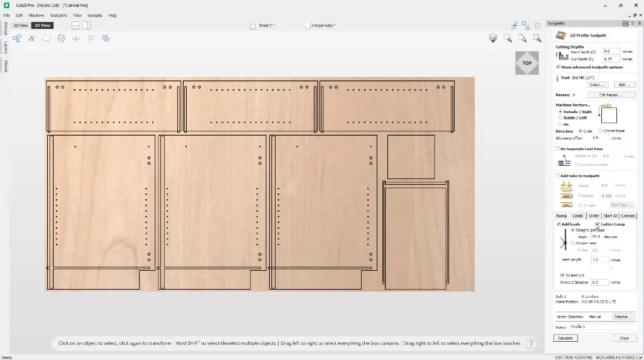The width and height of the screenshot is (644, 360).
Task: Open the HingeHoles layer dropdown
Action: pos(320,26)
